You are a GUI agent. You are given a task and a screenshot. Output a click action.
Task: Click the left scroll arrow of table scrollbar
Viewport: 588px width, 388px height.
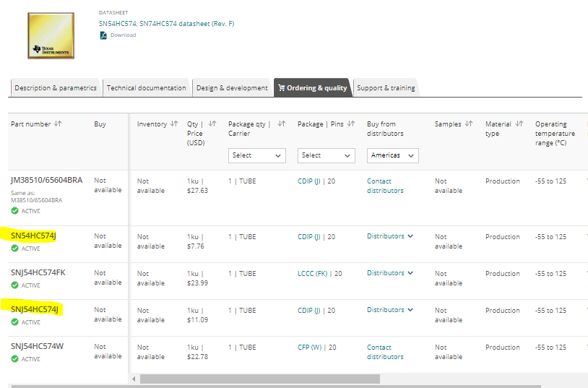[x=134, y=379]
